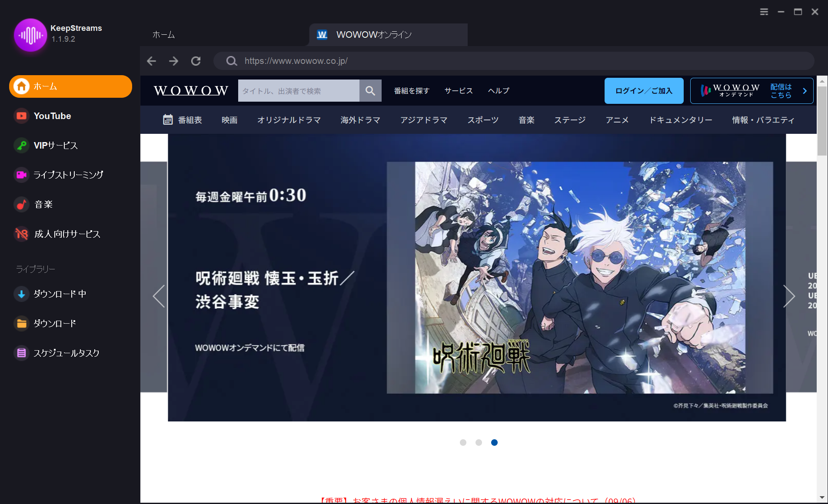
Task: Click the red music note icon
Action: 21,204
